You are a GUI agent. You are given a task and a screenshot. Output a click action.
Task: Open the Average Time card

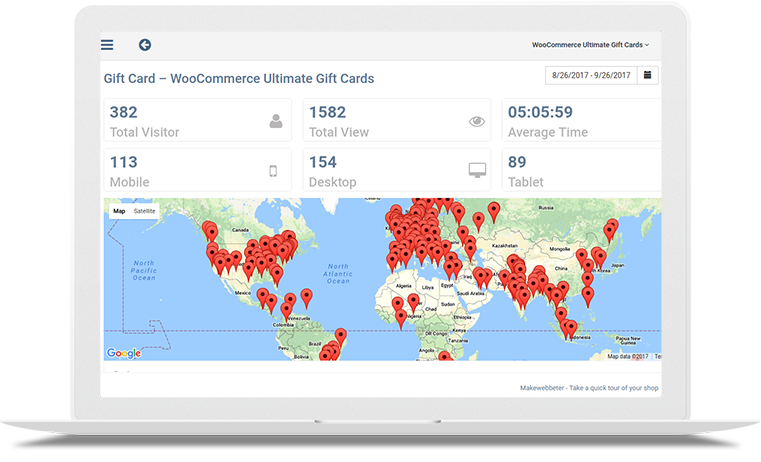click(x=580, y=121)
